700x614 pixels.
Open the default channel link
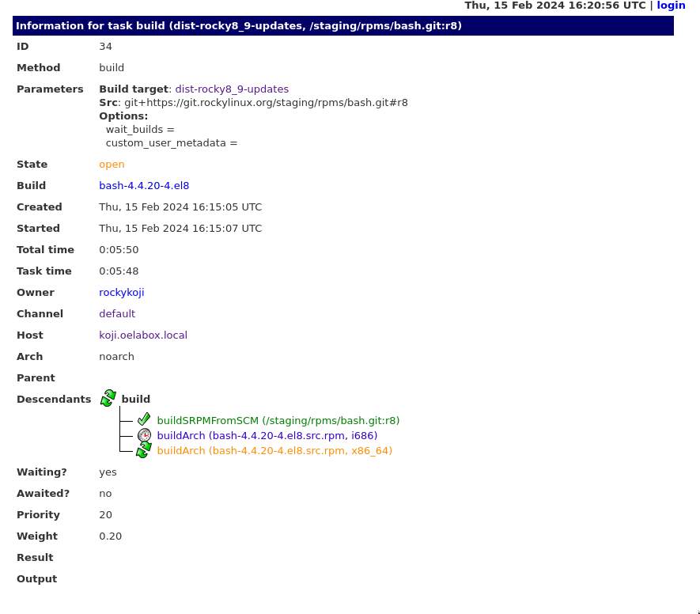click(117, 314)
